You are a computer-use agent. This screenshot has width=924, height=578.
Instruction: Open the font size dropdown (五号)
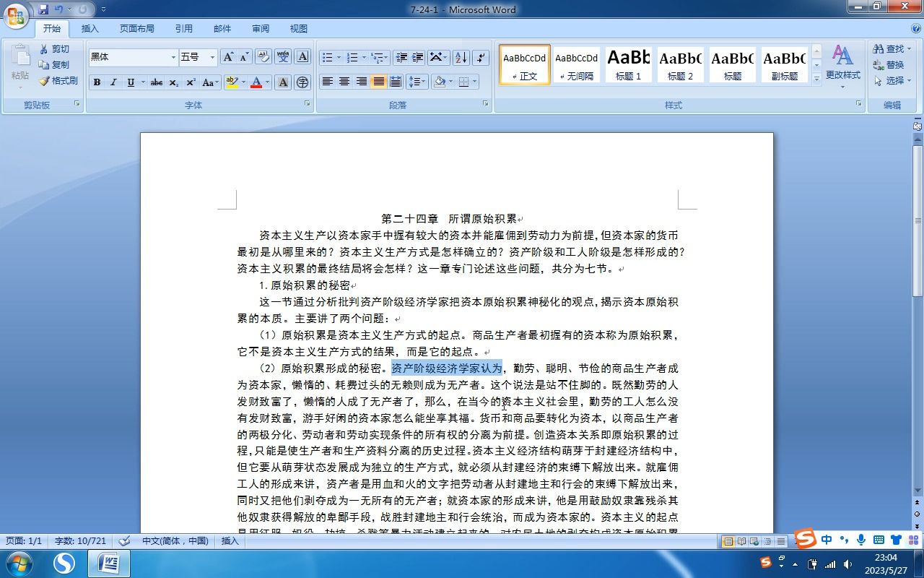[212, 57]
